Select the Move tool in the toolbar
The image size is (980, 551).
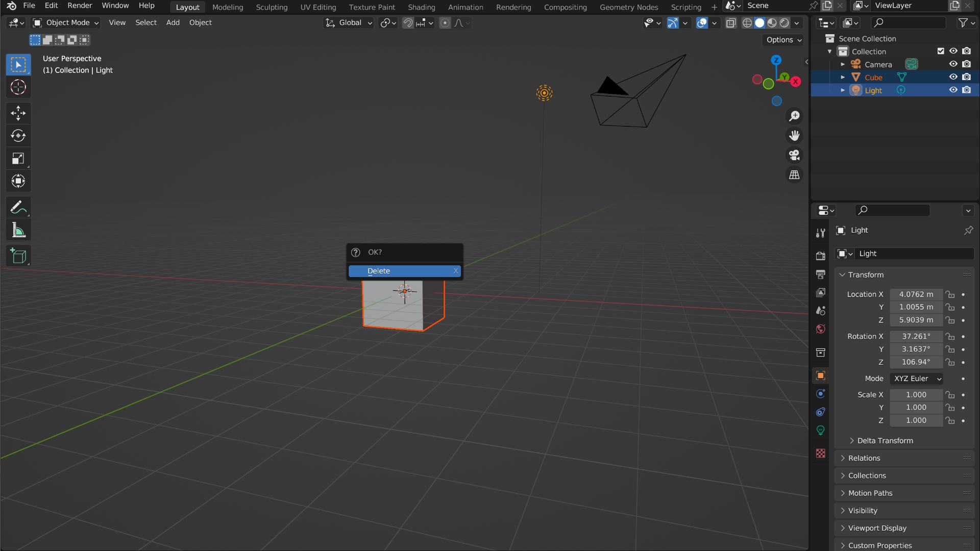click(x=18, y=113)
